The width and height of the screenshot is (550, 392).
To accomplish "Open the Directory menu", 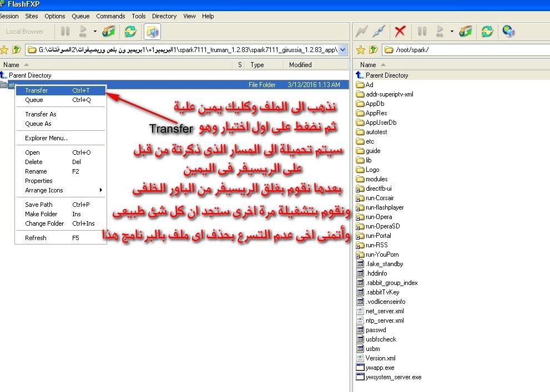I will (x=164, y=16).
